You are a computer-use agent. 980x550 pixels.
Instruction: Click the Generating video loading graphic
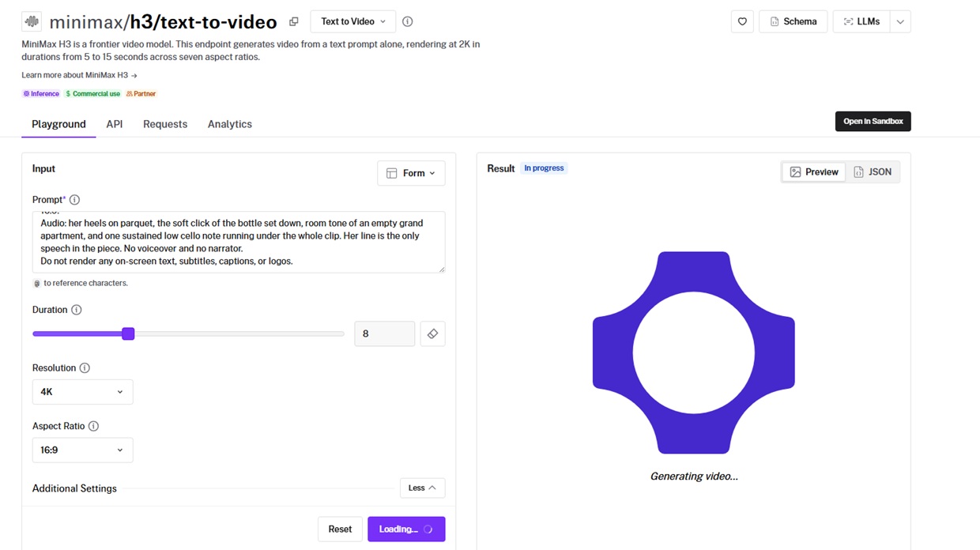pyautogui.click(x=694, y=352)
